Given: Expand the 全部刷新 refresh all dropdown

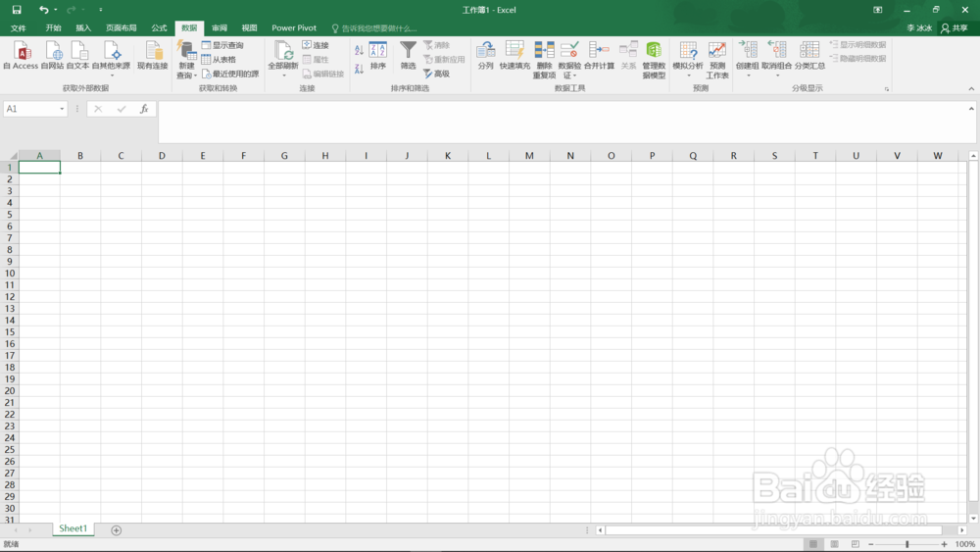Looking at the screenshot, I should point(283,75).
